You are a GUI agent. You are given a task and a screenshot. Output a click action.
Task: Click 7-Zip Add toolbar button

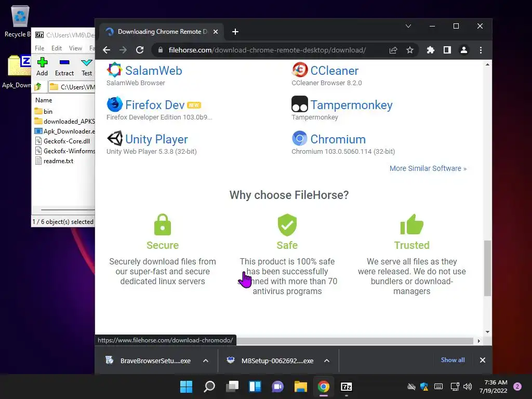pyautogui.click(x=42, y=67)
